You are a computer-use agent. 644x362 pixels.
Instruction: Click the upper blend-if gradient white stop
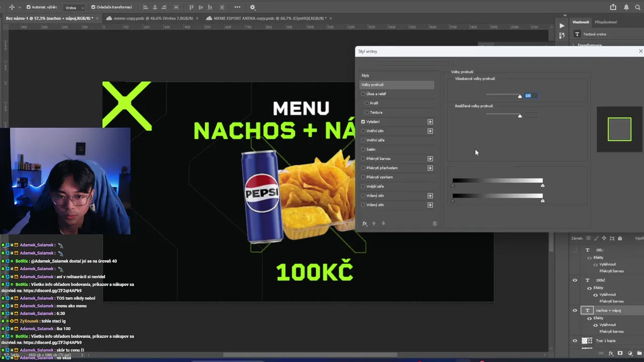click(x=542, y=186)
